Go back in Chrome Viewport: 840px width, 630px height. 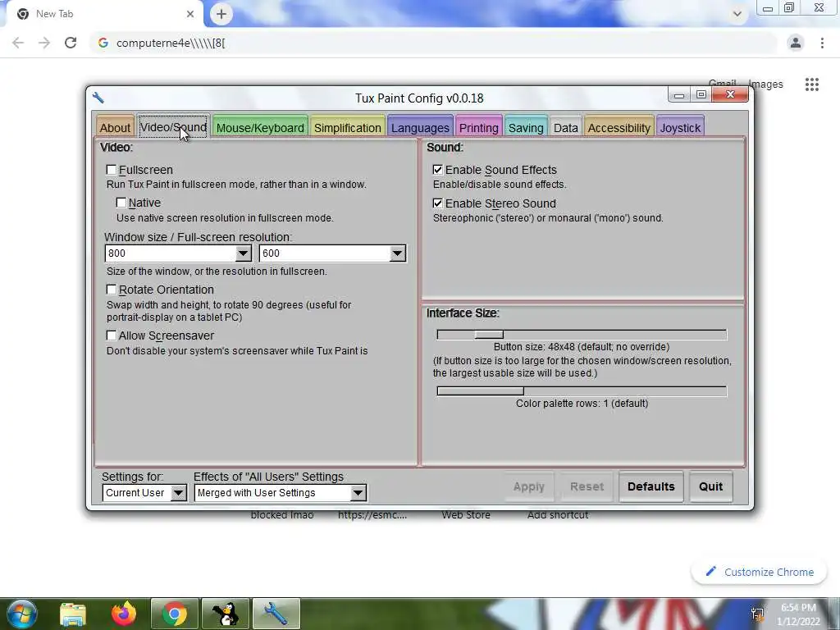point(18,43)
